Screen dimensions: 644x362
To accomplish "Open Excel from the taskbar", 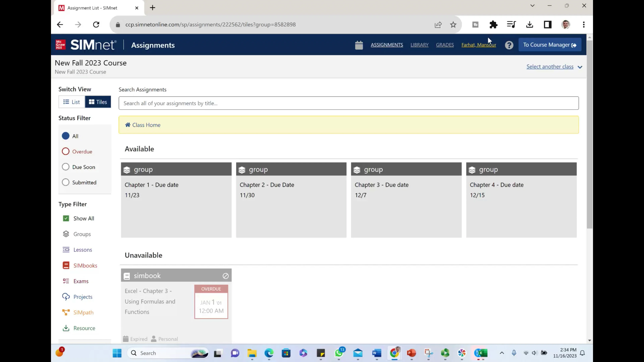I will (481, 353).
